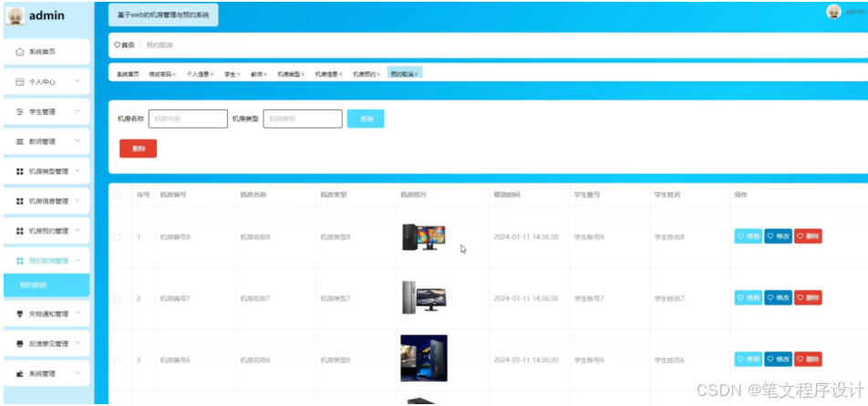Click 删除 for the 学生姓名7 row
The width and height of the screenshot is (868, 406).
click(808, 298)
